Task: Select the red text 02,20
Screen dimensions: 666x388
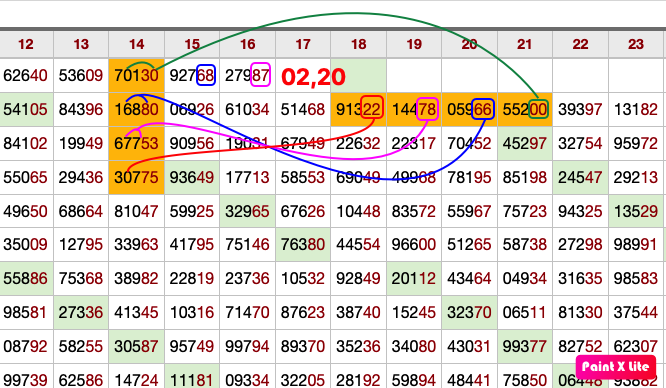Action: point(313,77)
